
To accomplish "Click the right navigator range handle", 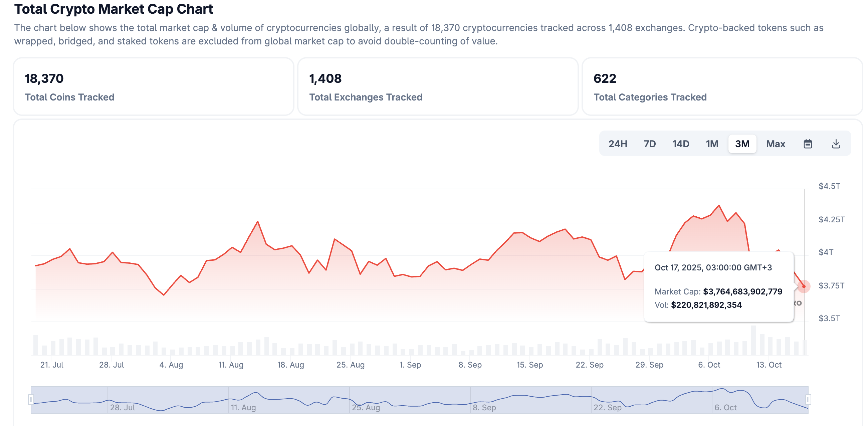I will point(808,400).
